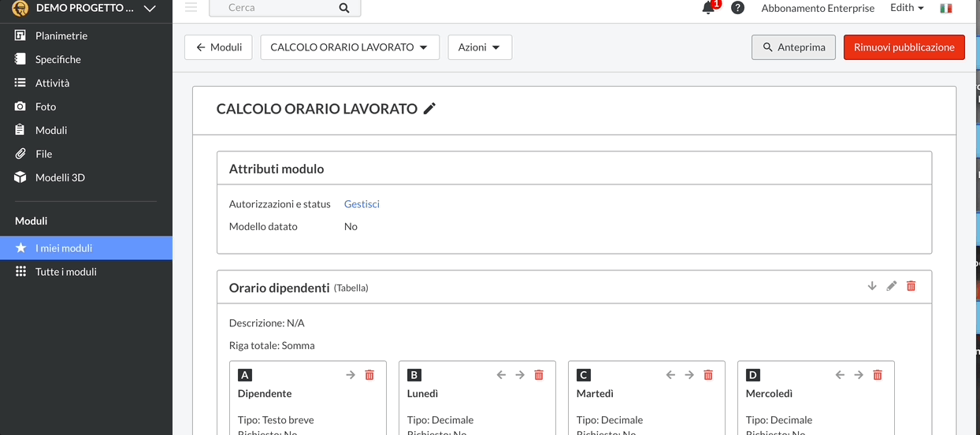Move Orario dipendenti section down
Viewport: 980px width, 435px height.
pos(872,286)
